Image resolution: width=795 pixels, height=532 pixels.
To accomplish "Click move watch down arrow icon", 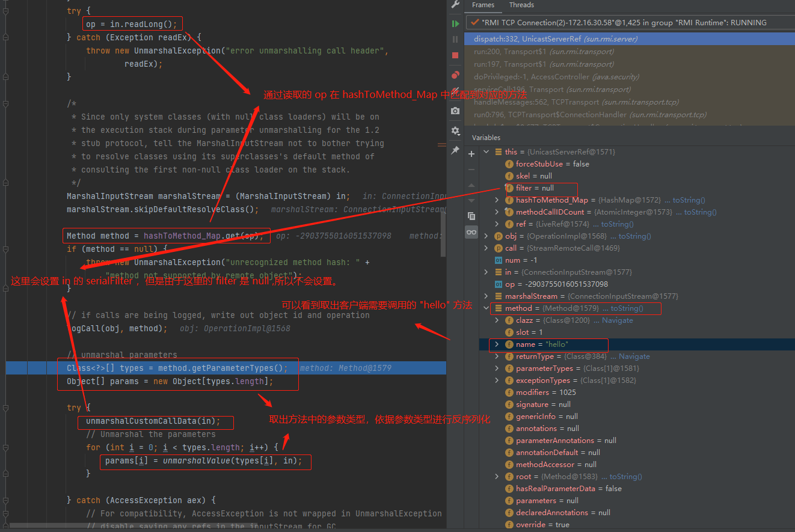I will [x=471, y=200].
